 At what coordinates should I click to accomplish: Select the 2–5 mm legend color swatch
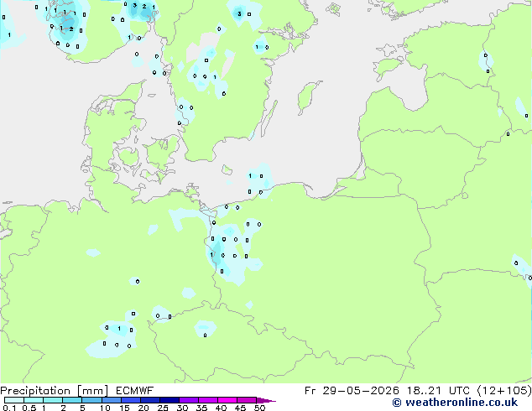pyautogui.click(x=72, y=400)
